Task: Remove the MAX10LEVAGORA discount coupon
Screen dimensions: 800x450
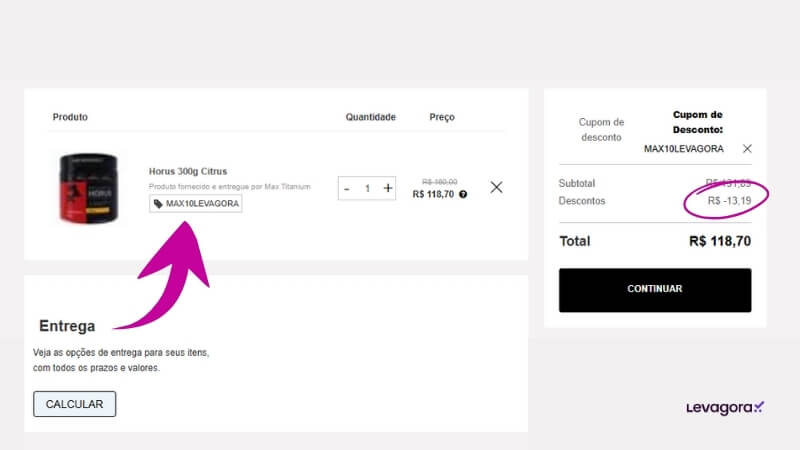Action: (747, 148)
